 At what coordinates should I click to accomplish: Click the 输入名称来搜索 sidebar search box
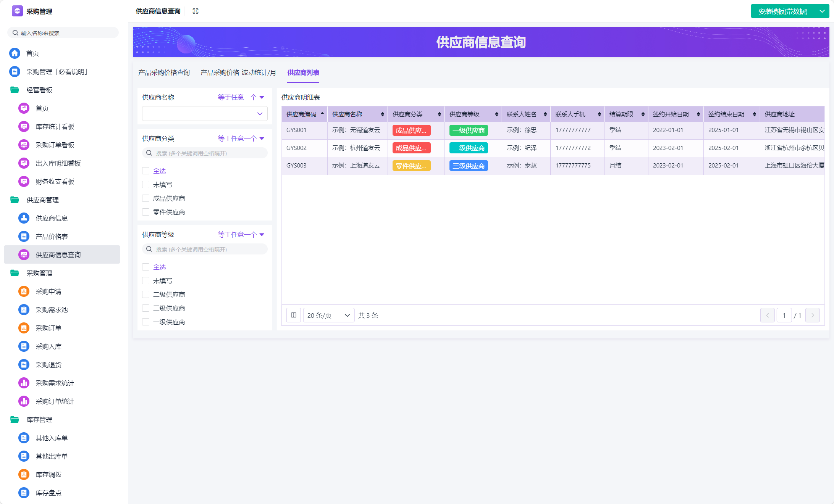click(63, 33)
